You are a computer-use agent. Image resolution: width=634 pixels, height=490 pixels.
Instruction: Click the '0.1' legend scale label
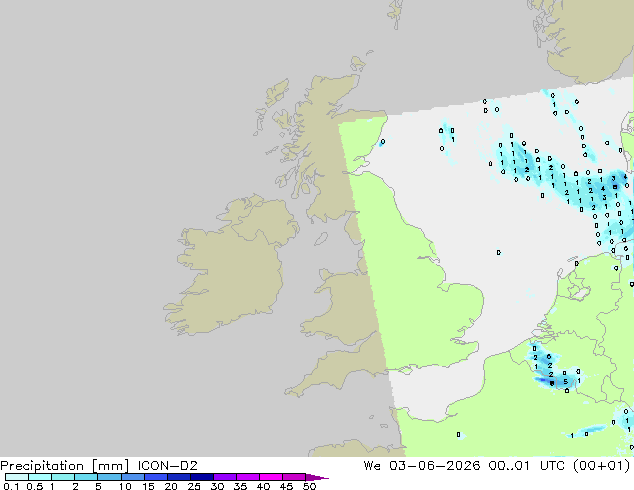(11, 486)
